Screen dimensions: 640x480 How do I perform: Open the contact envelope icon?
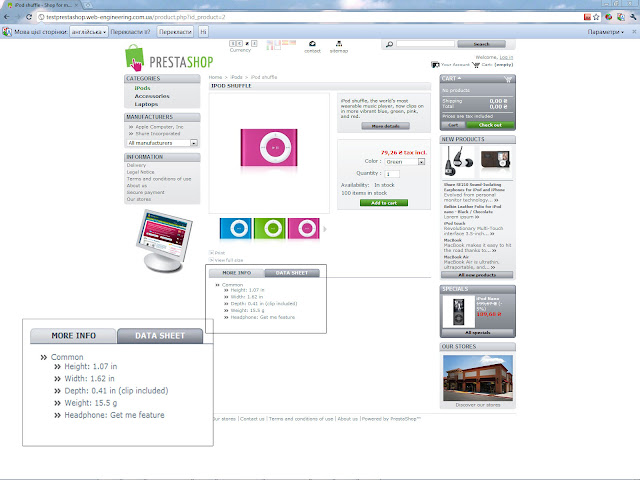coord(312,44)
